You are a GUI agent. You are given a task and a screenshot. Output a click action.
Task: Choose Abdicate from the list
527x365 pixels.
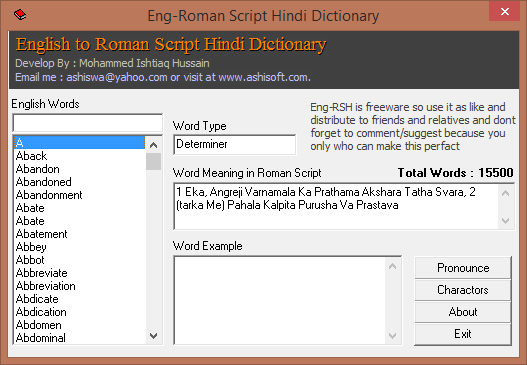pyautogui.click(x=79, y=299)
